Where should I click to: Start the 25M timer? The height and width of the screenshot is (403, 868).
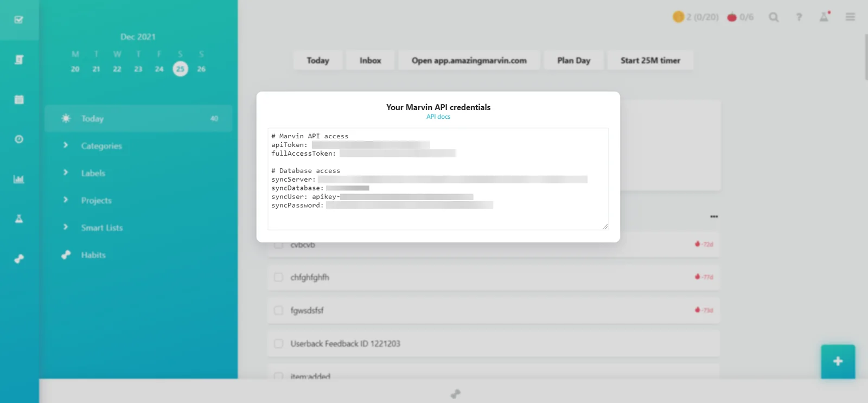click(650, 60)
